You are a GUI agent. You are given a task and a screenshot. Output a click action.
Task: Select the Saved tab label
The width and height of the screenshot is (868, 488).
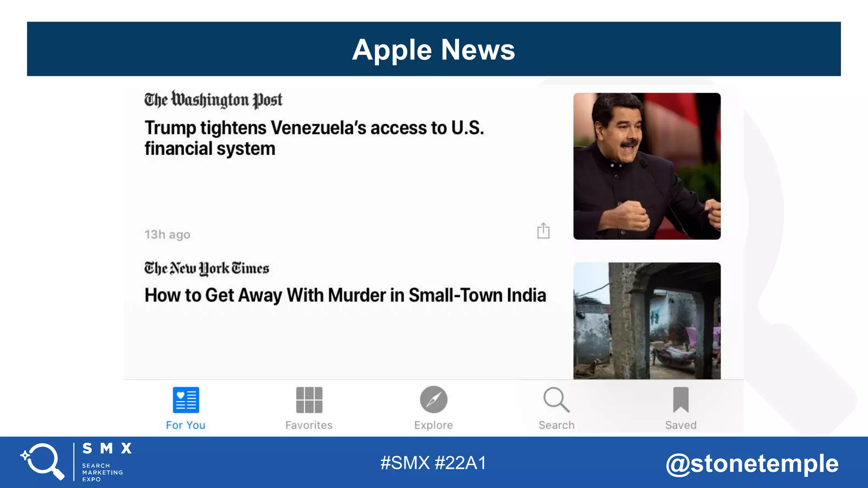[x=681, y=425]
